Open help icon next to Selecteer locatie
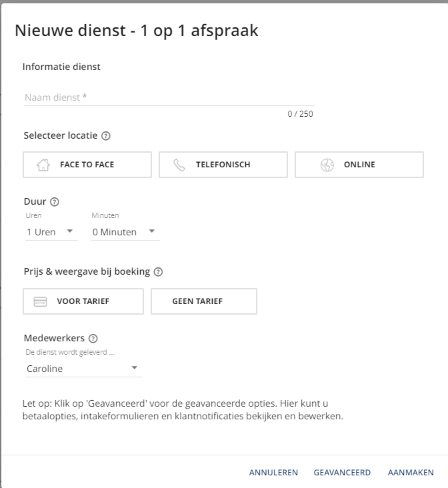 click(106, 136)
